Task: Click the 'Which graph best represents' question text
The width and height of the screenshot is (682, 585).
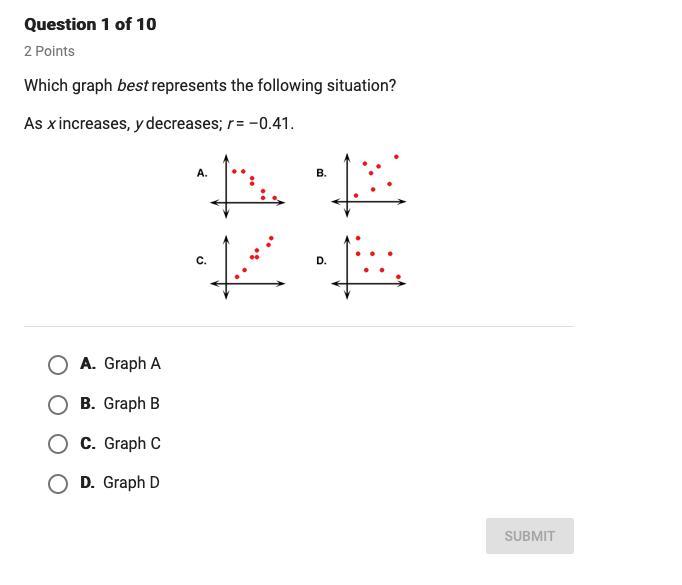Action: [x=210, y=86]
